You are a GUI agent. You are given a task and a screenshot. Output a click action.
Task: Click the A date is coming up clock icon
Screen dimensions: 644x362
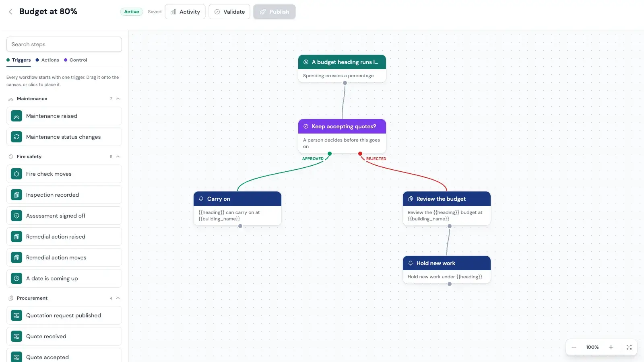pos(17,278)
